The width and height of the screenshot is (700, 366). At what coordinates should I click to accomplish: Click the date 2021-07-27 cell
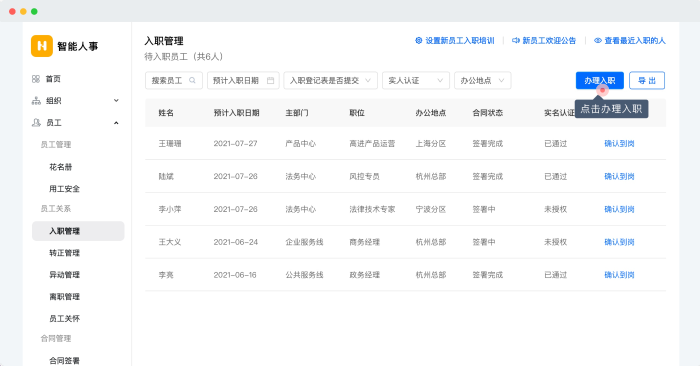[235, 143]
